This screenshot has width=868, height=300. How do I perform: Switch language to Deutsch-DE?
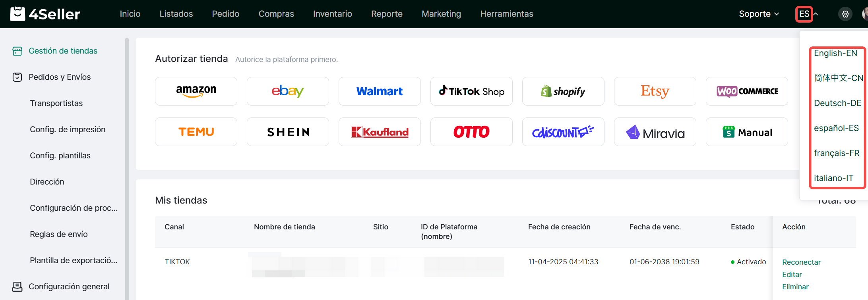point(837,103)
